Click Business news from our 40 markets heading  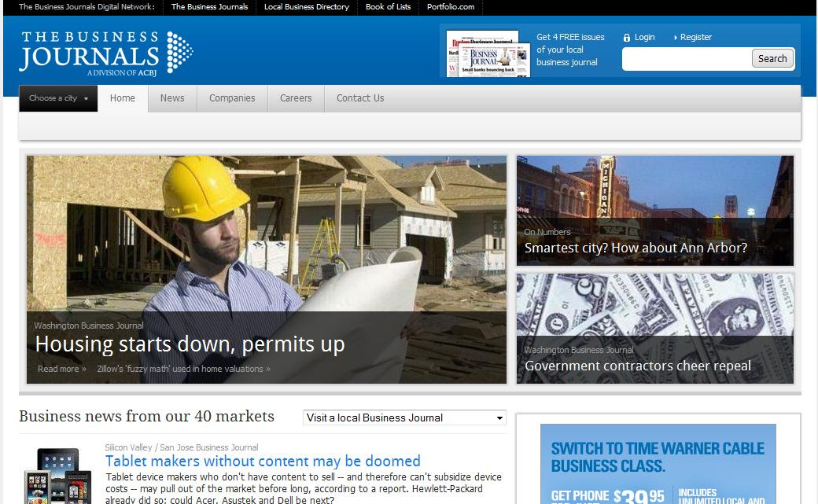pyautogui.click(x=146, y=417)
